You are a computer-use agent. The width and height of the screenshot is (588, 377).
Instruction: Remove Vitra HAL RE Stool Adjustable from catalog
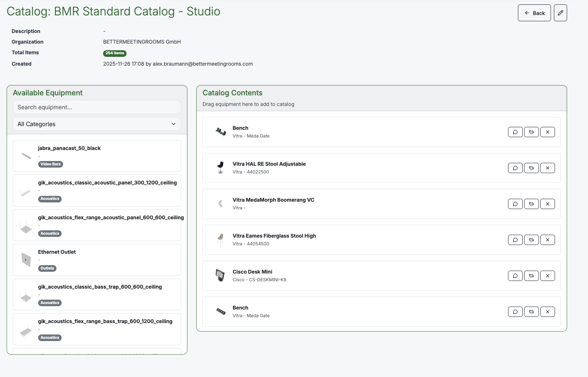[547, 168]
